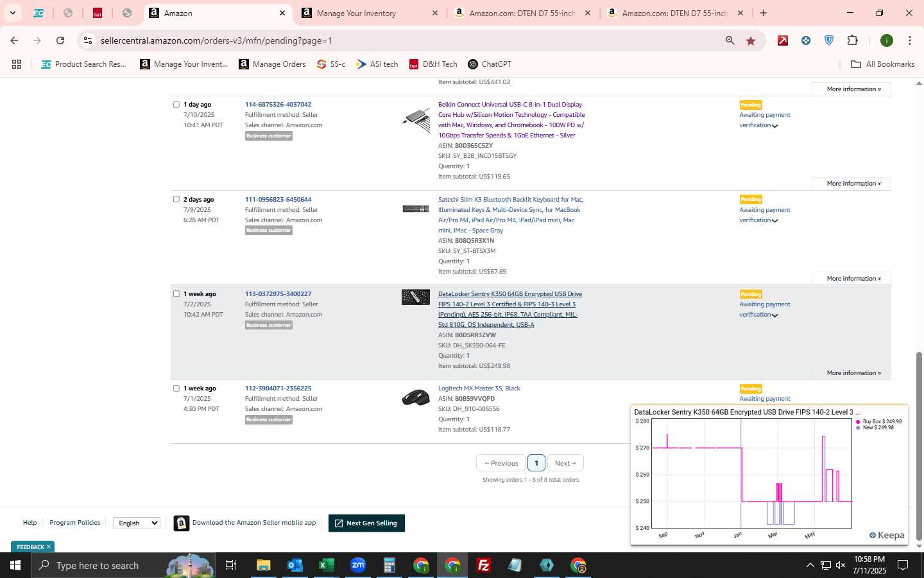Open the SS-c bookmark
The image size is (924, 578).
[x=331, y=64]
